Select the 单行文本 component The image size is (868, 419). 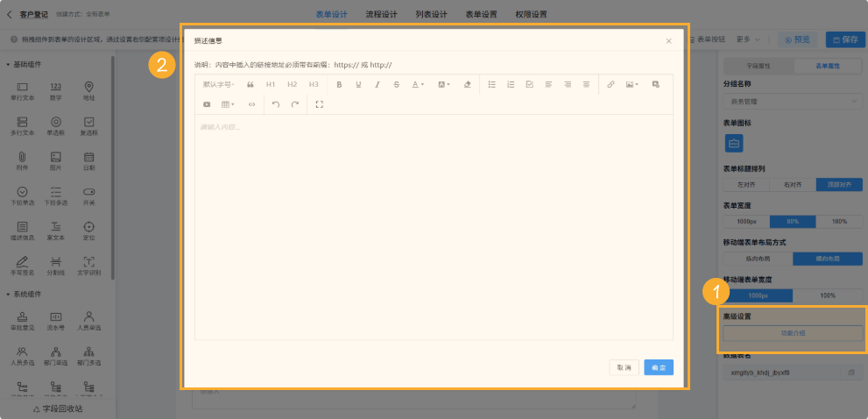click(22, 91)
